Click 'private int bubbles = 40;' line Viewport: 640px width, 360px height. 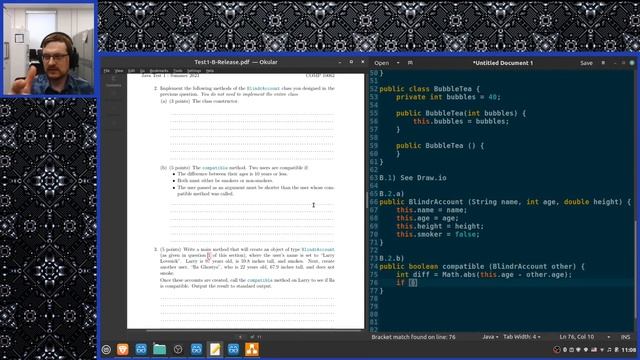point(448,97)
